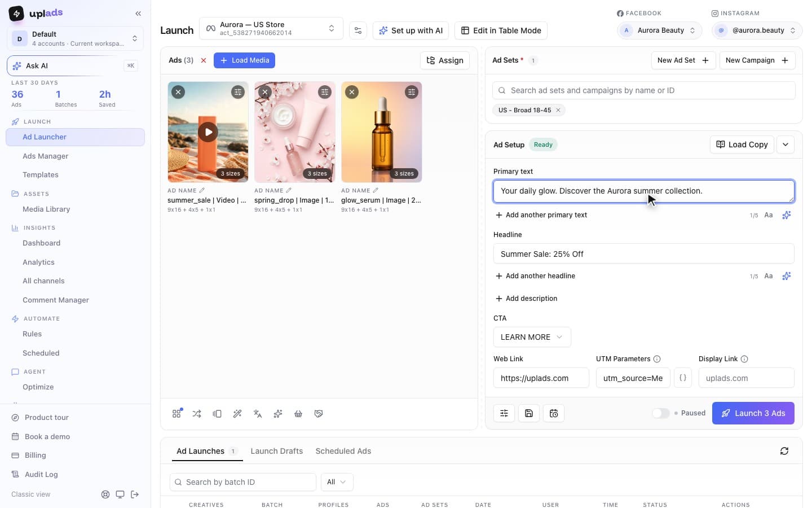This screenshot has width=812, height=508.
Task: Open the LEARN MORE CTA dropdown
Action: tap(532, 337)
